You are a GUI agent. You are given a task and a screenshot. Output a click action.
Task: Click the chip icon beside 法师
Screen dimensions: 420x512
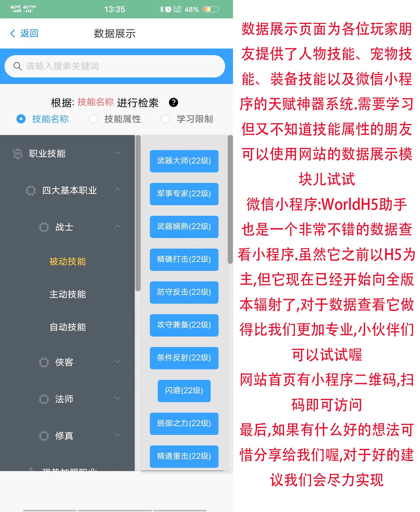tap(44, 399)
